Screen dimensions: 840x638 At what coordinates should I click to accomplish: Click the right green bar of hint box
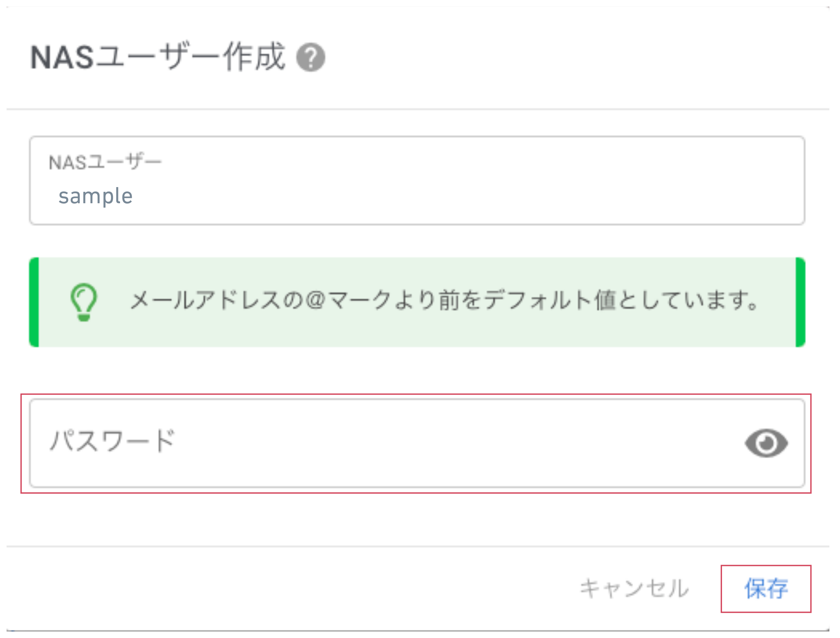[800, 302]
